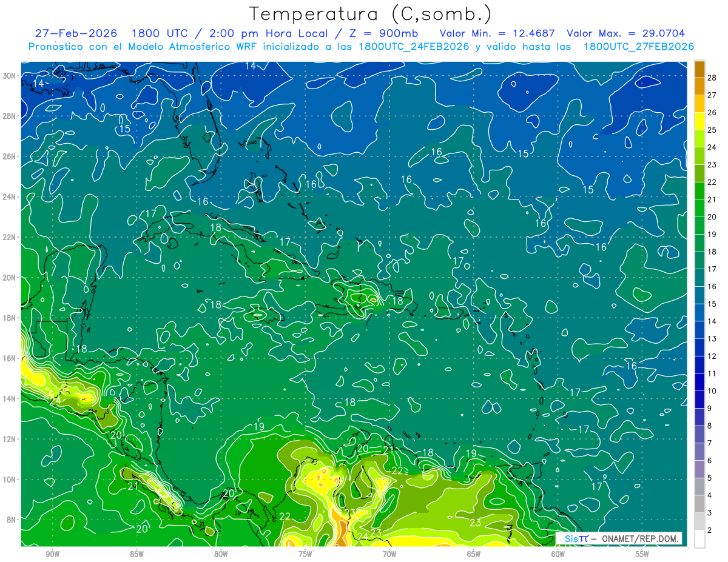Click the "85W" longitude axis label
Image resolution: width=728 pixels, height=562 pixels.
click(x=136, y=554)
